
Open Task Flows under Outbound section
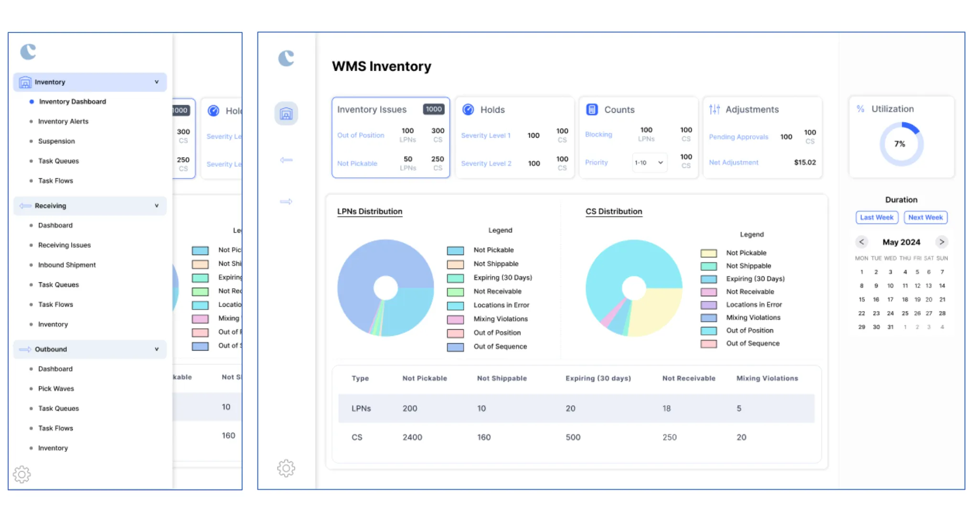(55, 428)
